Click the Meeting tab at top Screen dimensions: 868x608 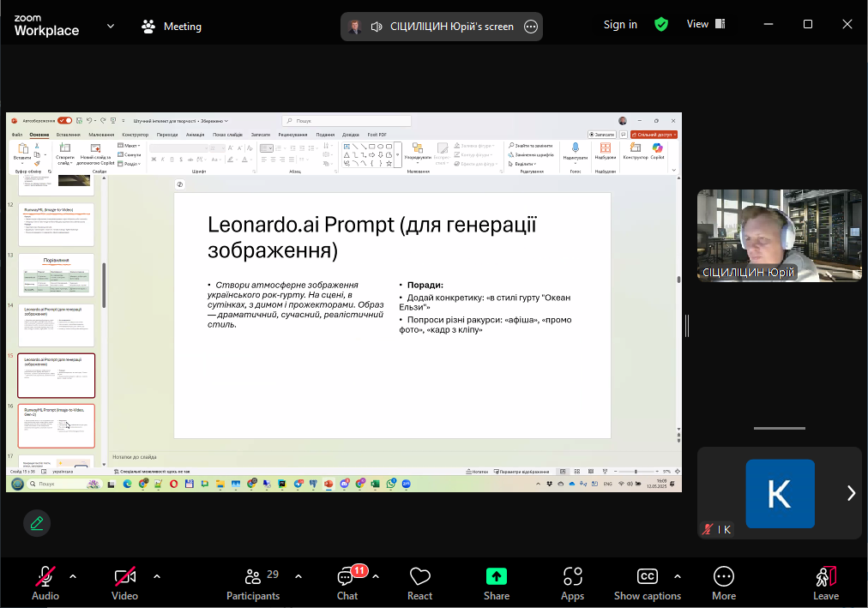[172, 27]
